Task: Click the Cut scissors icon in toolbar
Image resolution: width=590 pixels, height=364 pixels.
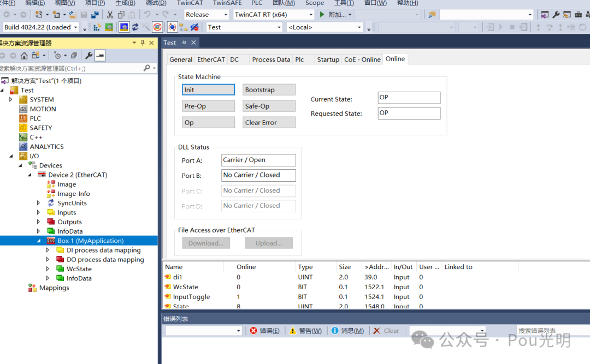Action: click(x=110, y=15)
